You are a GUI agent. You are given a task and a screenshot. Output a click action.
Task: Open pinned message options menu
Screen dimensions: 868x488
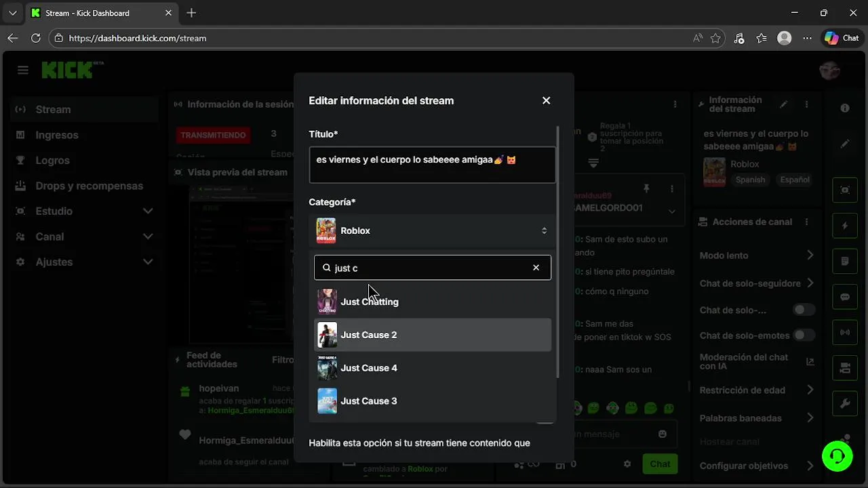pyautogui.click(x=672, y=188)
